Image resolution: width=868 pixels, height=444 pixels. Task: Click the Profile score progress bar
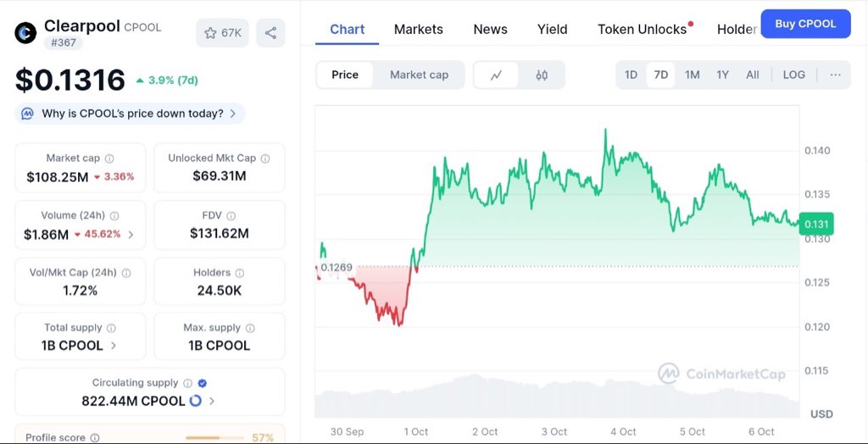pos(215,438)
